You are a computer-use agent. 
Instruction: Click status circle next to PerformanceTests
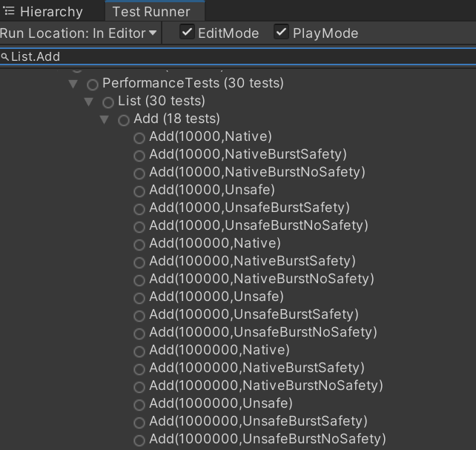93,84
